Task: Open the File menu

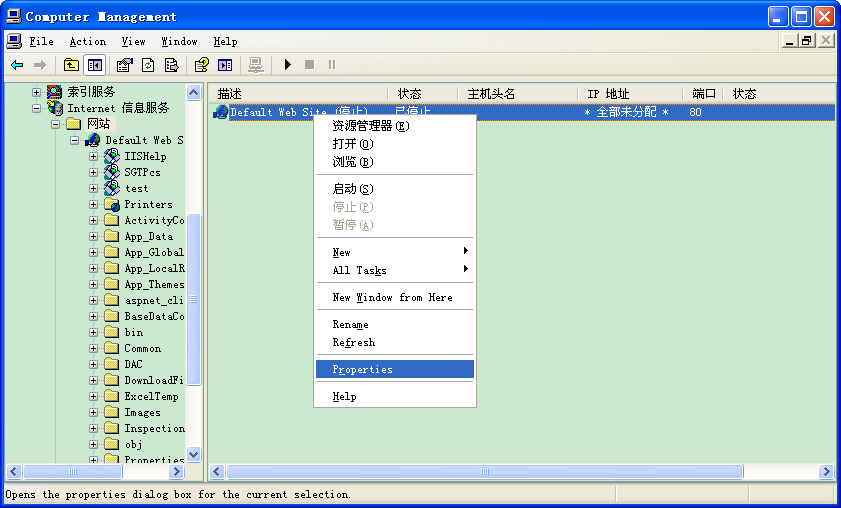Action: point(41,41)
